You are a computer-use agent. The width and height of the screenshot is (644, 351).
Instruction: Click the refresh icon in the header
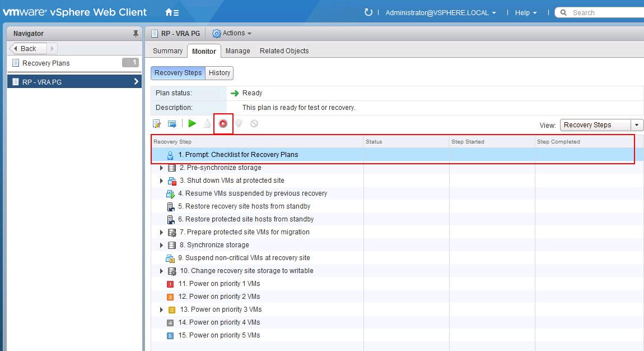click(x=368, y=12)
